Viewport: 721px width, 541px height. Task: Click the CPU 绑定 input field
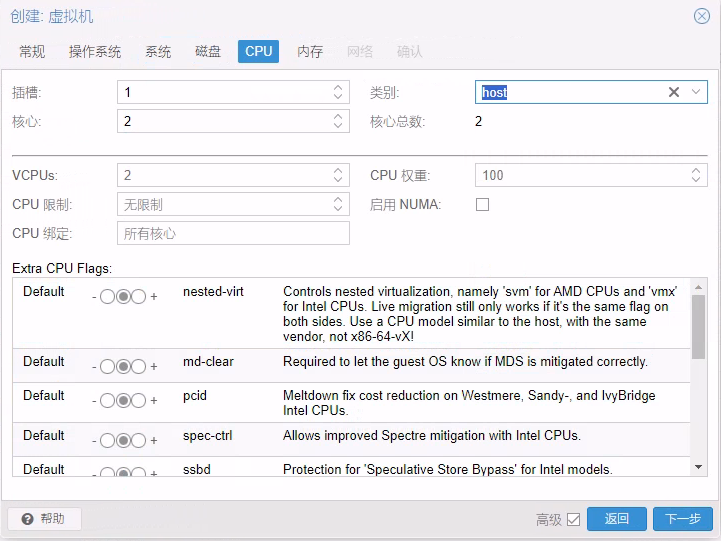pyautogui.click(x=233, y=233)
